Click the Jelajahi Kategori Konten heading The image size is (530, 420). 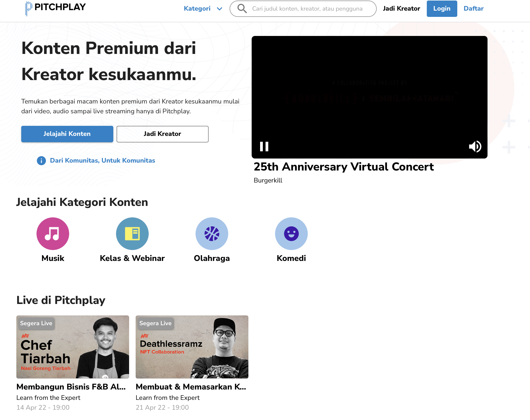[x=82, y=202]
